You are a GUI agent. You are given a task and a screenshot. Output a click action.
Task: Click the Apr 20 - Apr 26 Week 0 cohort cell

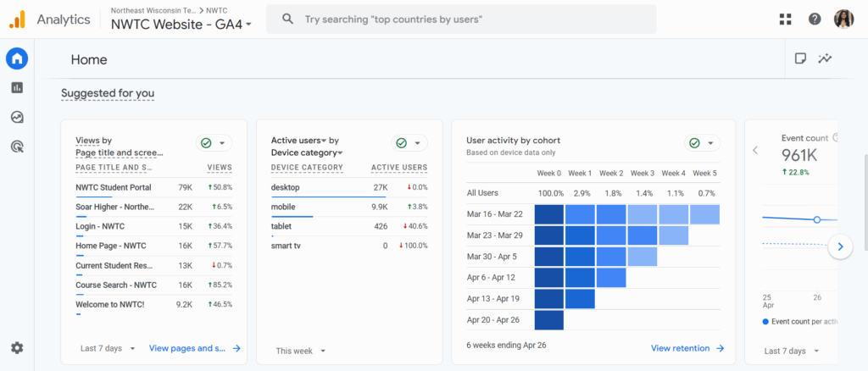(549, 320)
